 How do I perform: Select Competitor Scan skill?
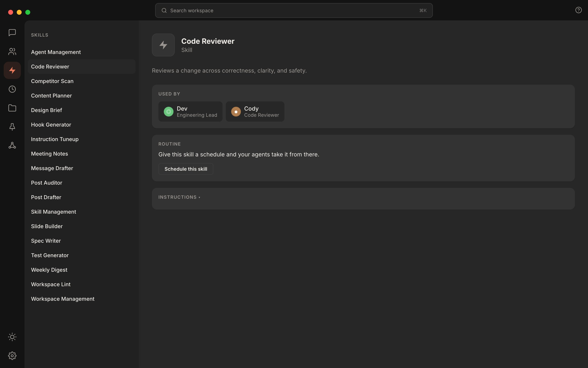82,81
